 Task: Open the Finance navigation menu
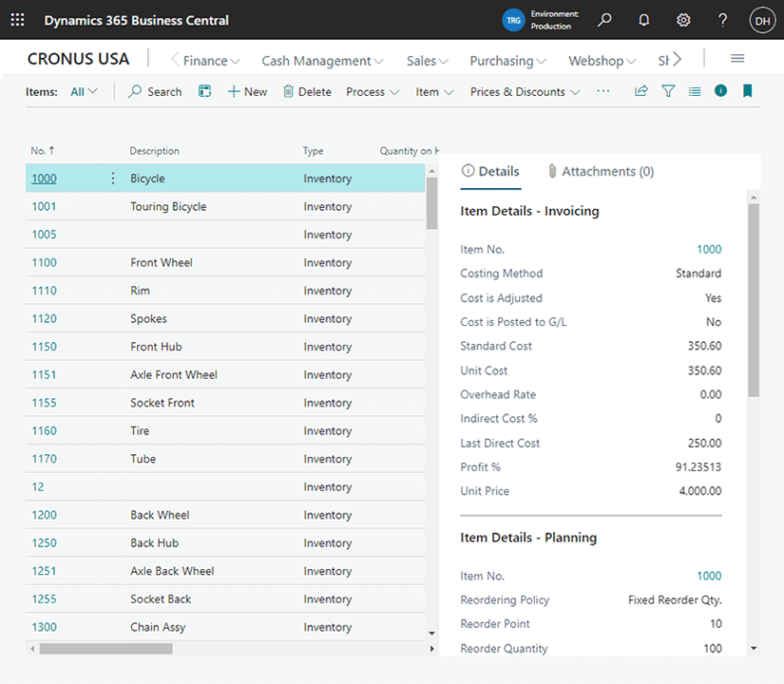(x=211, y=61)
